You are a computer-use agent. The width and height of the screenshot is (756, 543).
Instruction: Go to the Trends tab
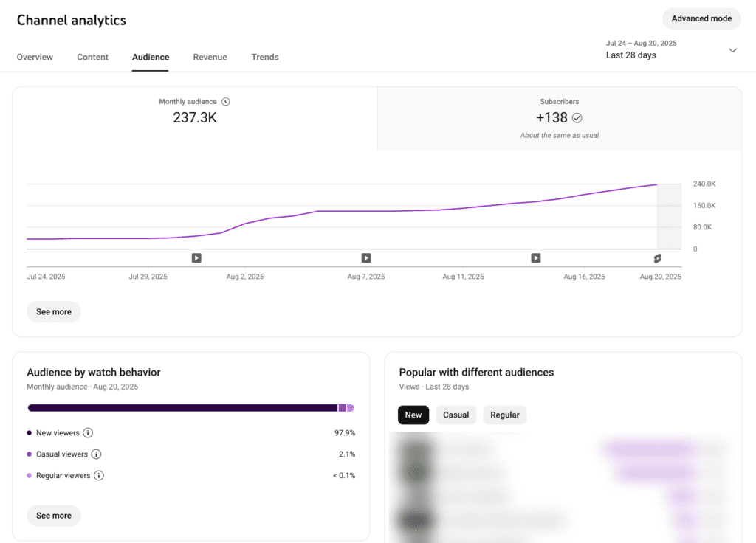pos(265,57)
